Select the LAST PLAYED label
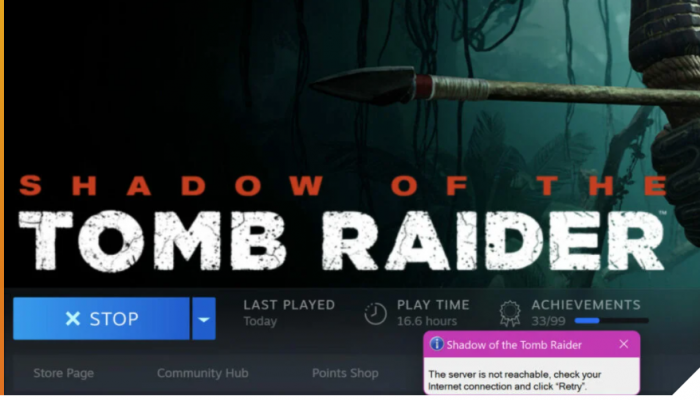The width and height of the screenshot is (700, 400). 289,305
